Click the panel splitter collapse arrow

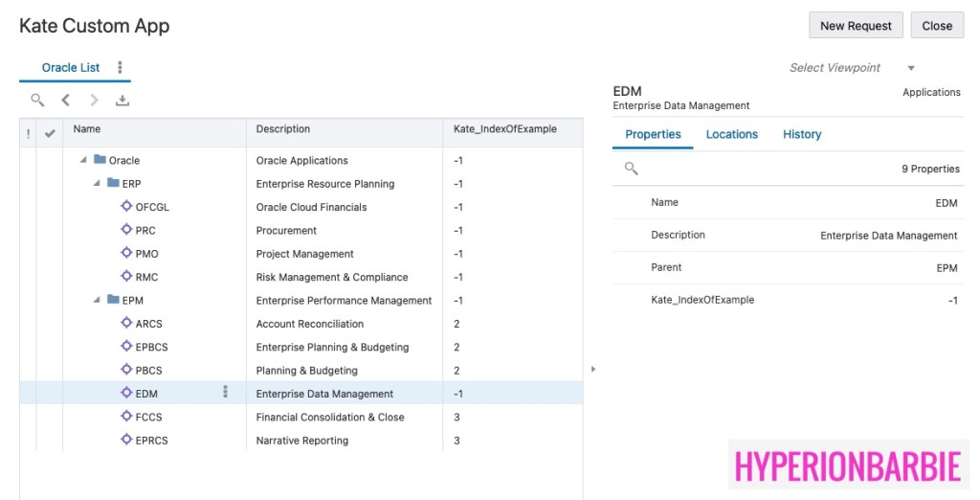(x=593, y=369)
